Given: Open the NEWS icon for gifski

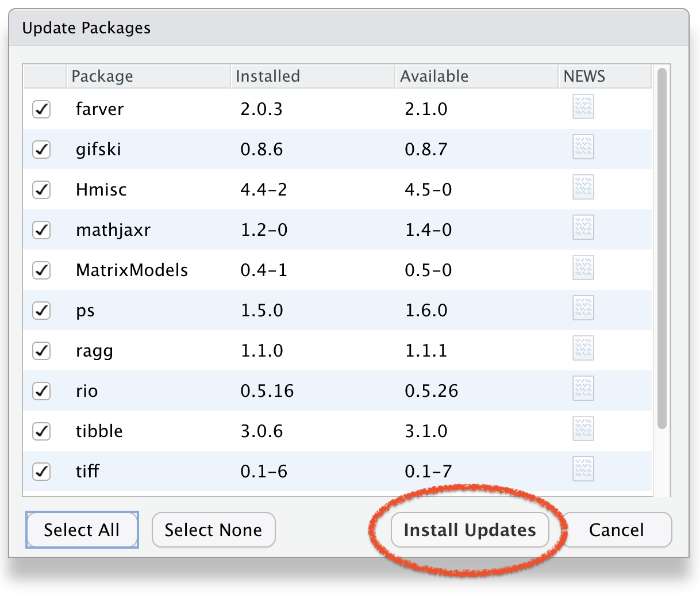Looking at the screenshot, I should point(583,147).
